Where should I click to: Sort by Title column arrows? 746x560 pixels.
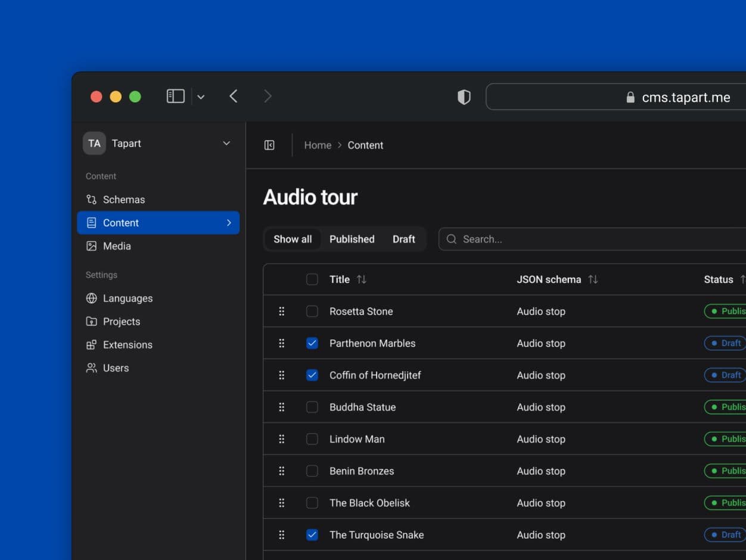tap(362, 279)
